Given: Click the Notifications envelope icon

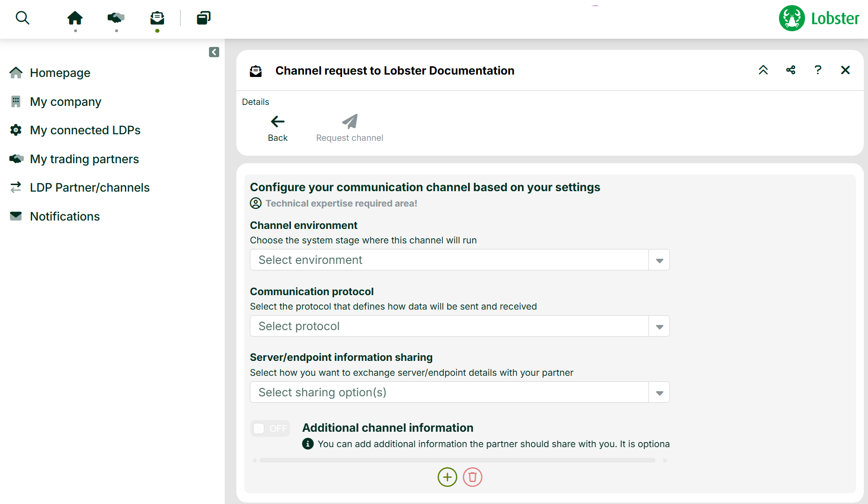Looking at the screenshot, I should click(x=16, y=216).
